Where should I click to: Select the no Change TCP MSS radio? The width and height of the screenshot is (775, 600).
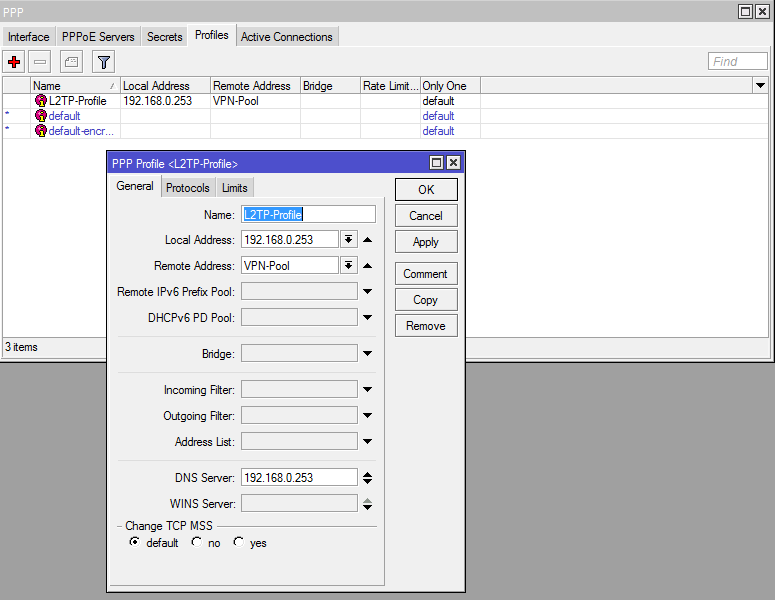[197, 542]
